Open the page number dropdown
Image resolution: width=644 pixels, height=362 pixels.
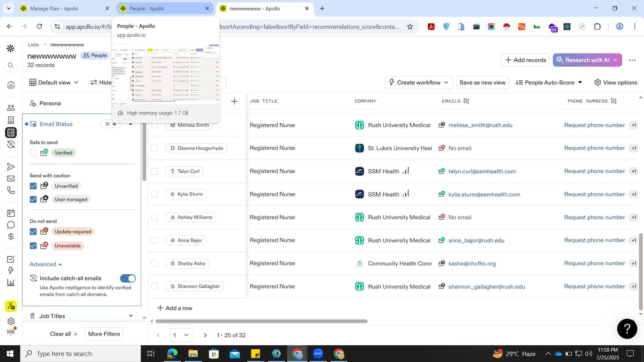point(181,335)
